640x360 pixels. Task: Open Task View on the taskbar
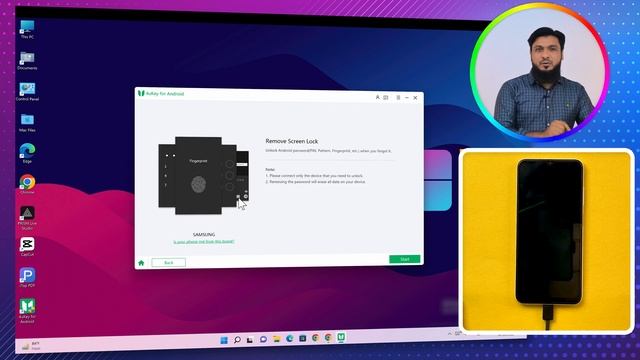point(250,340)
